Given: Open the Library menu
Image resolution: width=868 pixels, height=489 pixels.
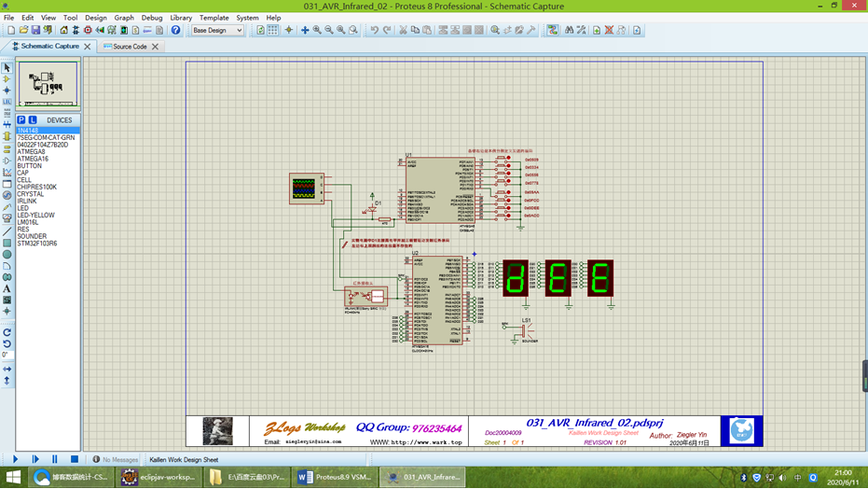Looking at the screenshot, I should [181, 18].
